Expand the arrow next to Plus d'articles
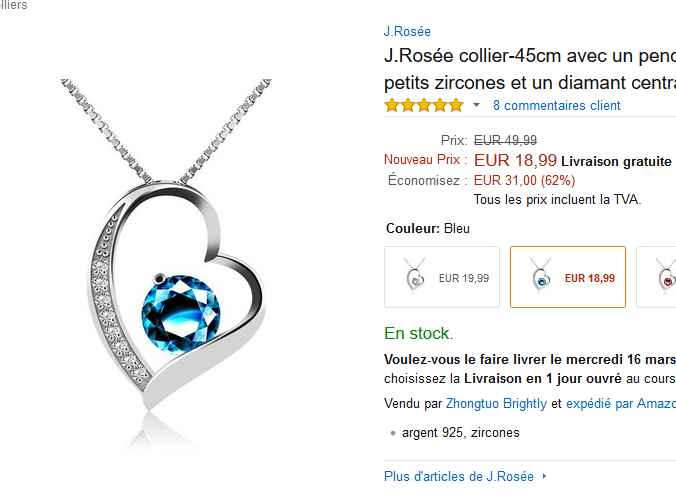 (545, 476)
